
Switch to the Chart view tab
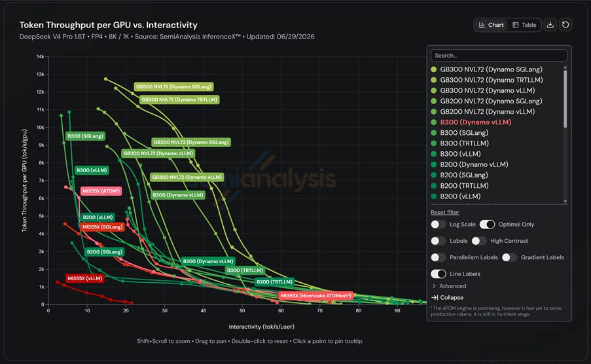pyautogui.click(x=491, y=25)
